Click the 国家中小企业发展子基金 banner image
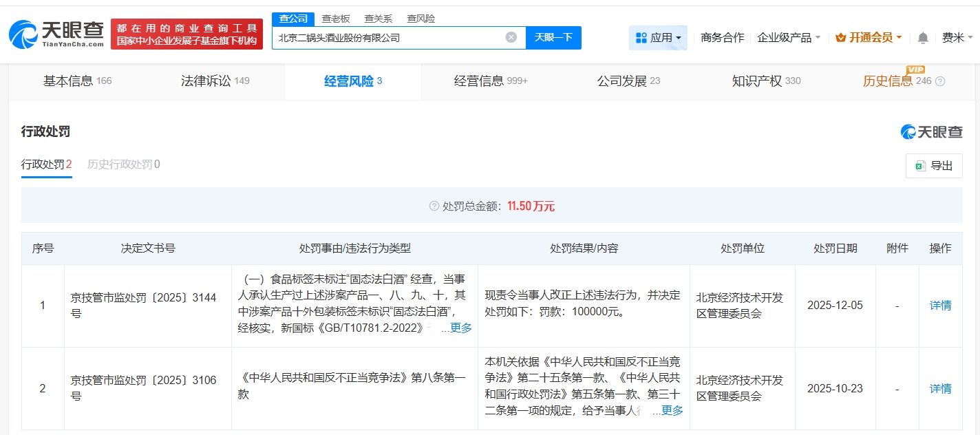 [187, 34]
